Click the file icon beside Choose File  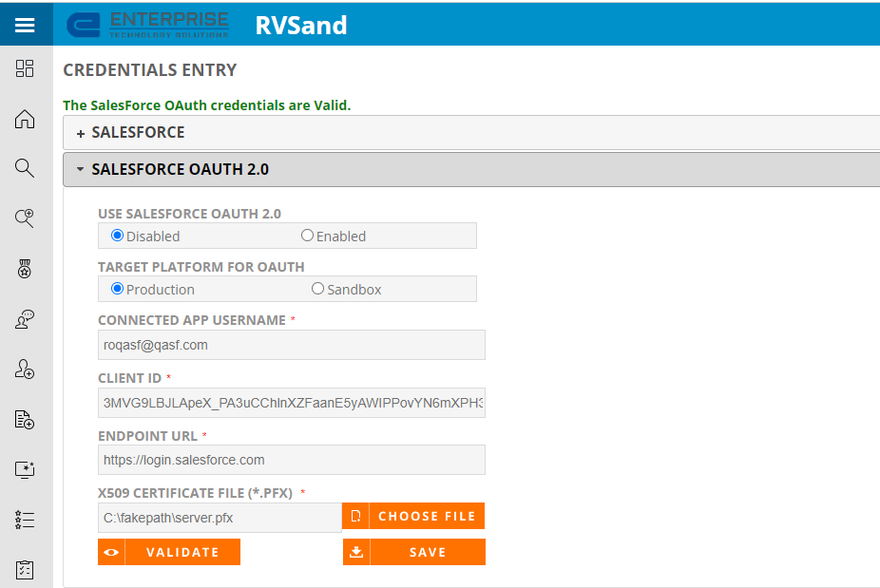coord(355,516)
